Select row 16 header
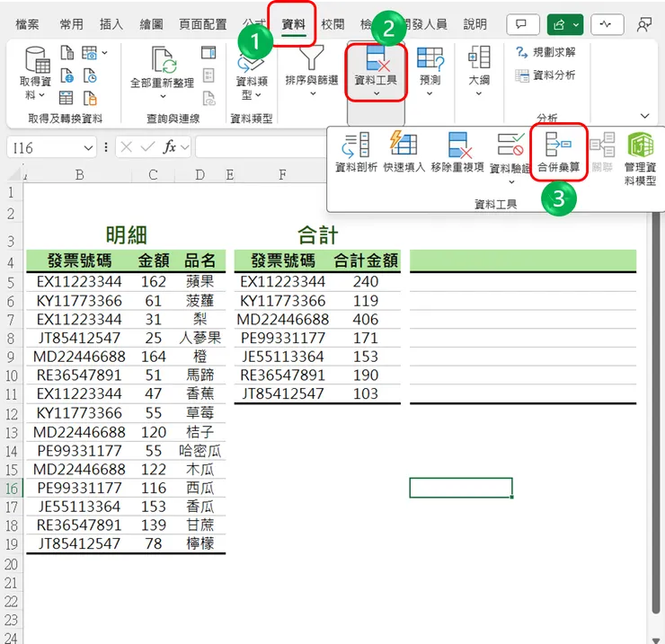The height and width of the screenshot is (644, 665). coord(12,489)
